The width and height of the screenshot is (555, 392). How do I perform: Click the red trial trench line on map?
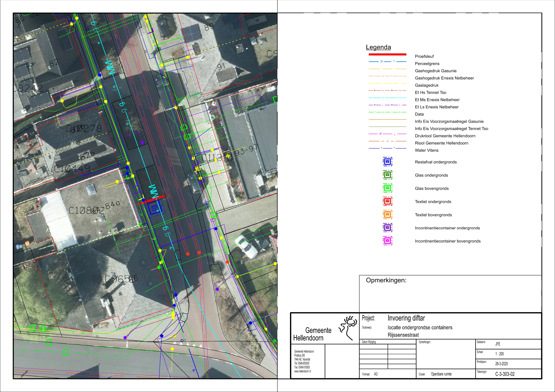[x=152, y=200]
